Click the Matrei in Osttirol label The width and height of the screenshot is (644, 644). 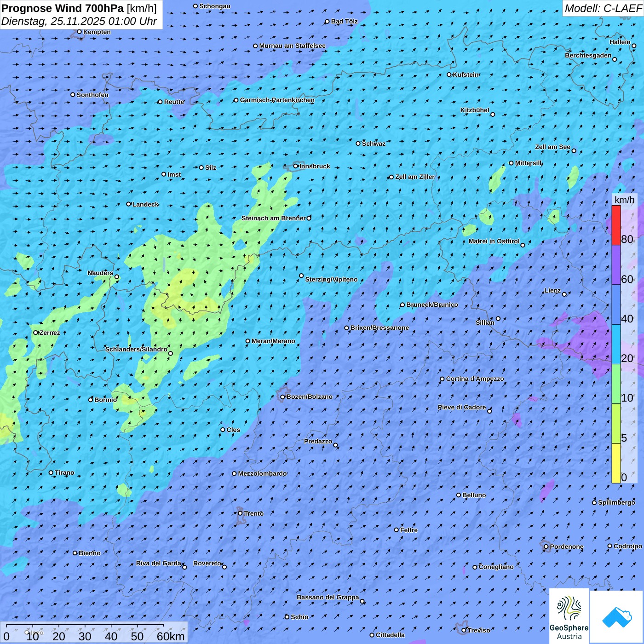[494, 241]
